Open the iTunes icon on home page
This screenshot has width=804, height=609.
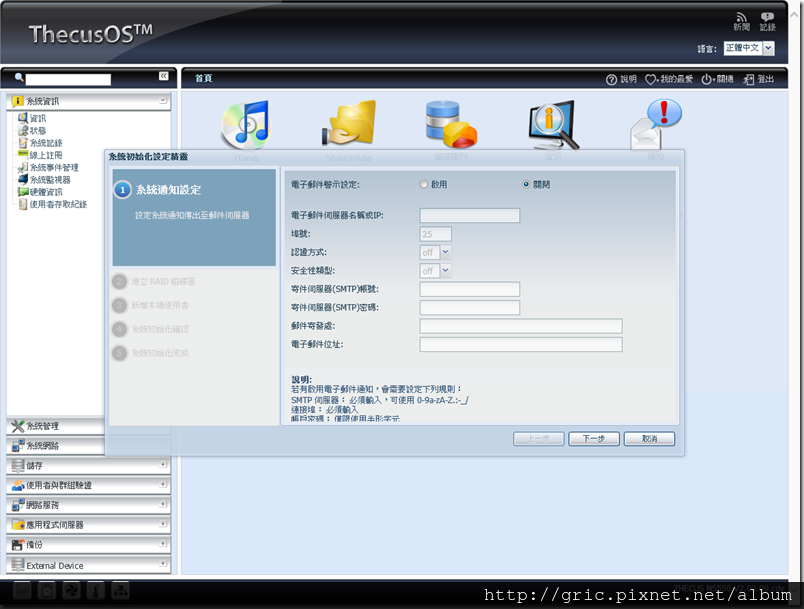pos(246,125)
